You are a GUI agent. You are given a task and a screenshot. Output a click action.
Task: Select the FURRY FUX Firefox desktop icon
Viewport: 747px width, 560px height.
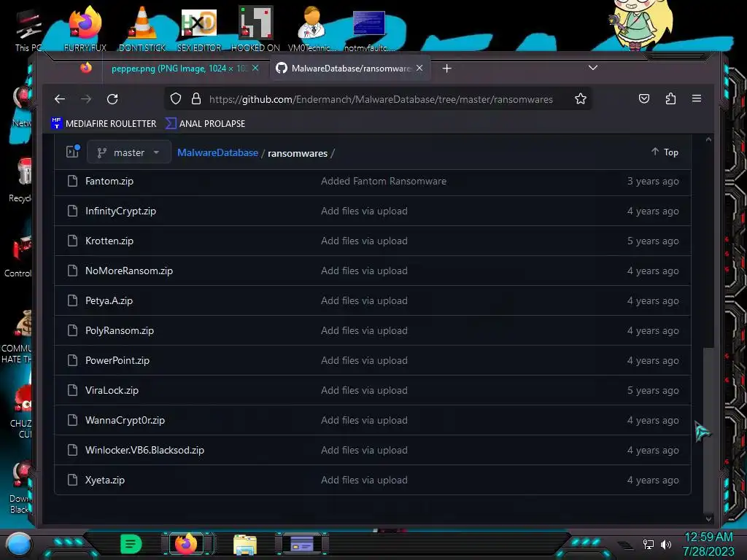(x=85, y=28)
